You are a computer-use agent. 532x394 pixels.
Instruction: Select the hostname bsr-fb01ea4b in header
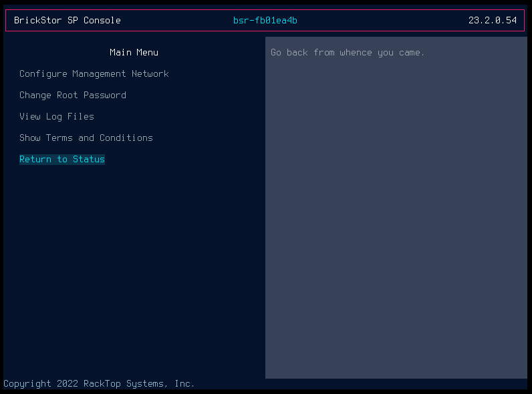coord(265,20)
